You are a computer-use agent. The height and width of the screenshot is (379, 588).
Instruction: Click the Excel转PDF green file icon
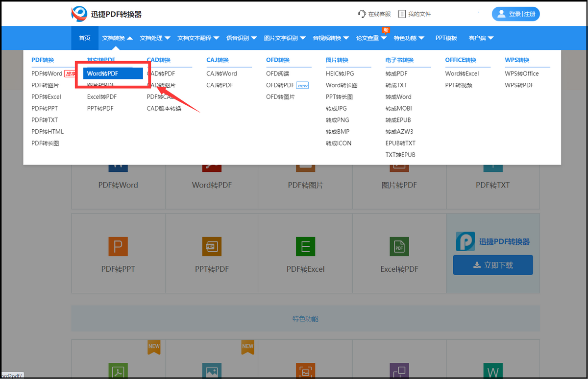(x=399, y=246)
